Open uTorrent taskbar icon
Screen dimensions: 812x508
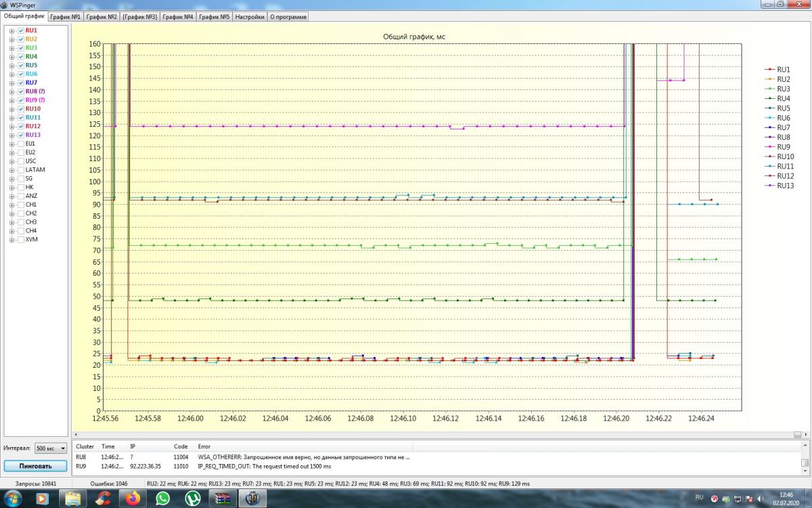[x=193, y=499]
